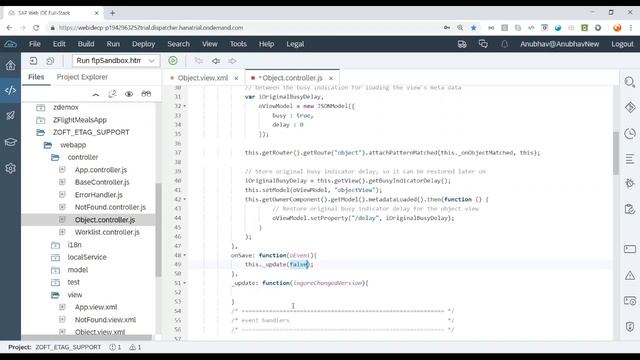Open Outline pane lines icon
640x360 pixels.
630,159
